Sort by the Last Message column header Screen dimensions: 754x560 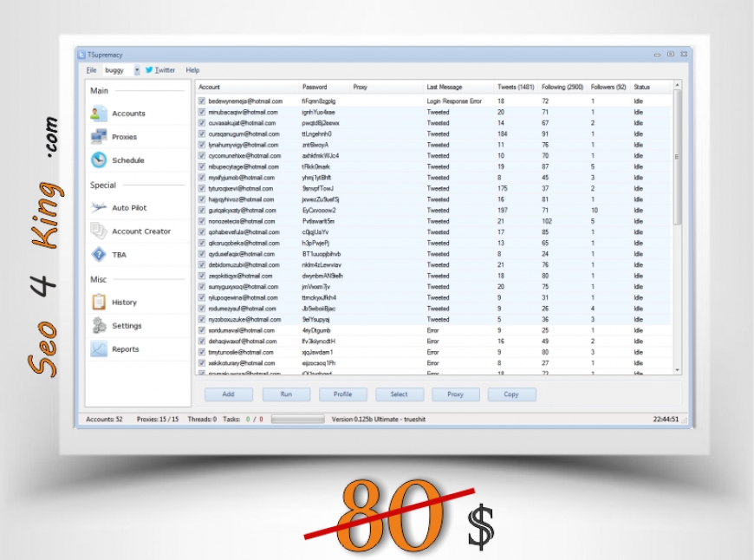tap(458, 87)
